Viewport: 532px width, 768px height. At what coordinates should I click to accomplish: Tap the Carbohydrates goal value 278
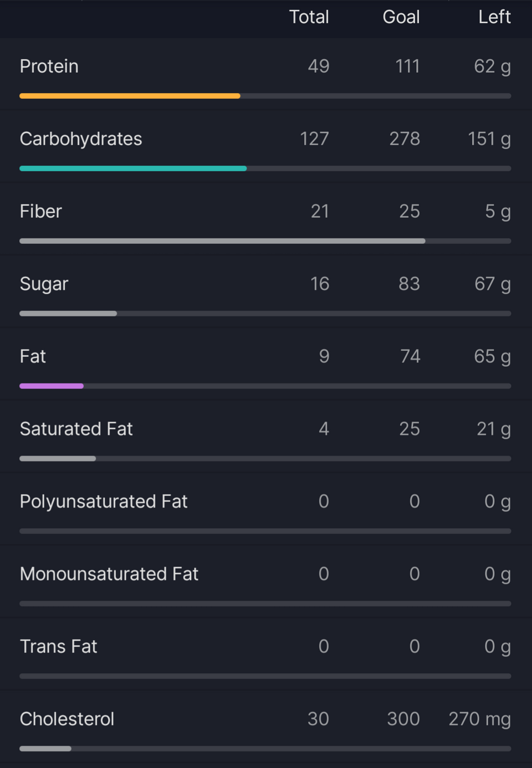click(405, 139)
